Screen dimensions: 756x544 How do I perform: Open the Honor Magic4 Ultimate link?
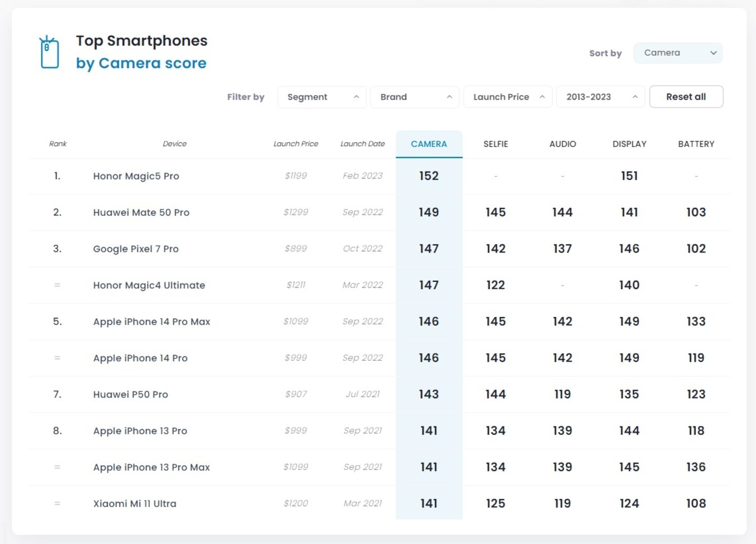(x=149, y=285)
